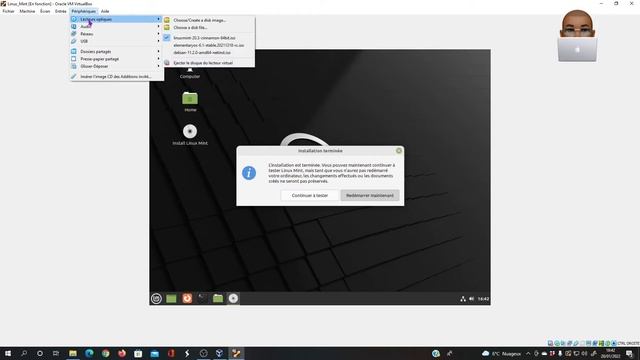
Task: Select the elementaryos stable iso
Action: [209, 45]
